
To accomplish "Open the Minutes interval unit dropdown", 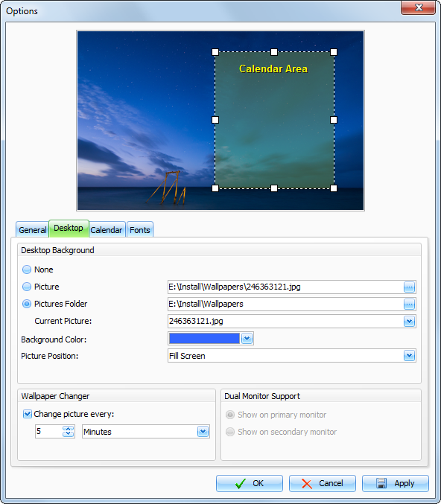I will click(203, 431).
